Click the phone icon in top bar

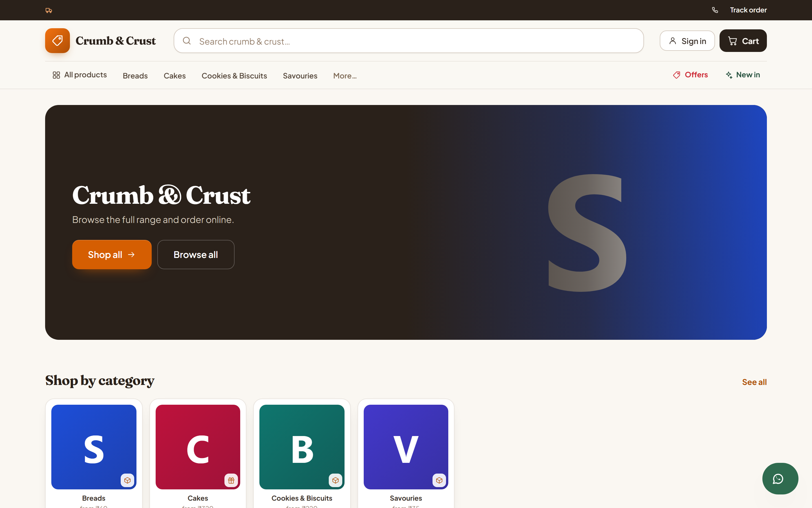pos(715,10)
